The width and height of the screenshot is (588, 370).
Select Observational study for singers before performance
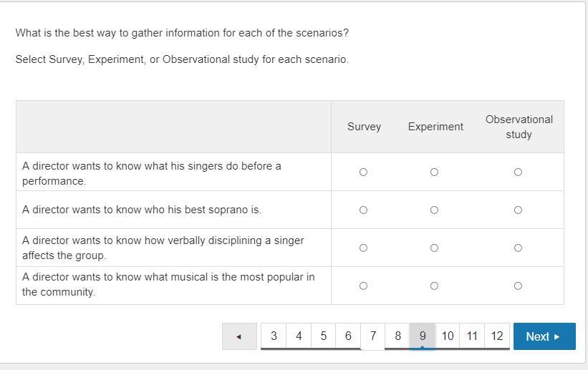coord(518,172)
